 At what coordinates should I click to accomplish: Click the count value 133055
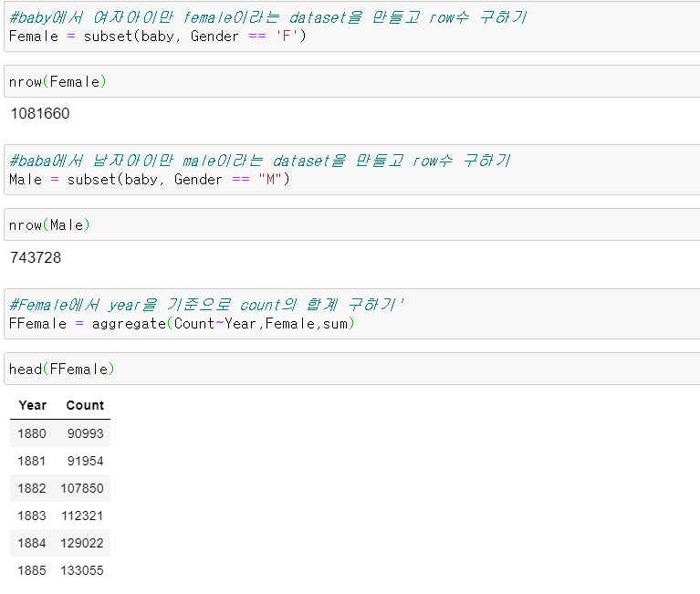82,570
